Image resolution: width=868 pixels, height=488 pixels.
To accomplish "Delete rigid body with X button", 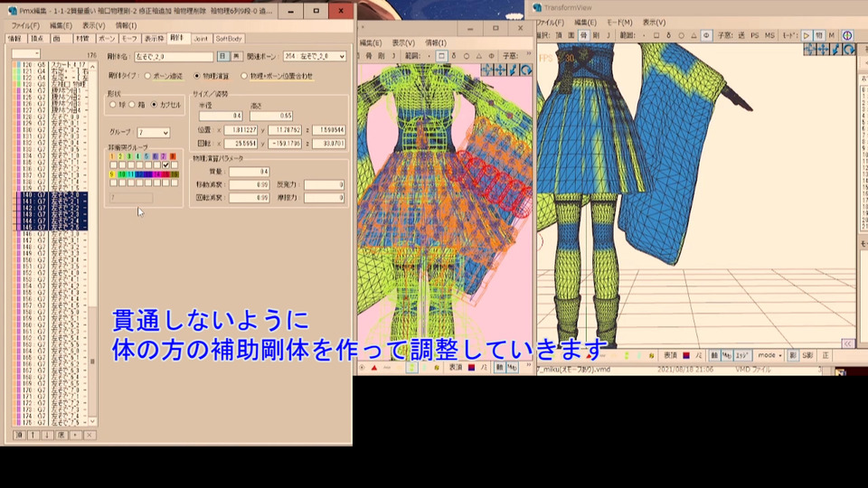I will [90, 436].
